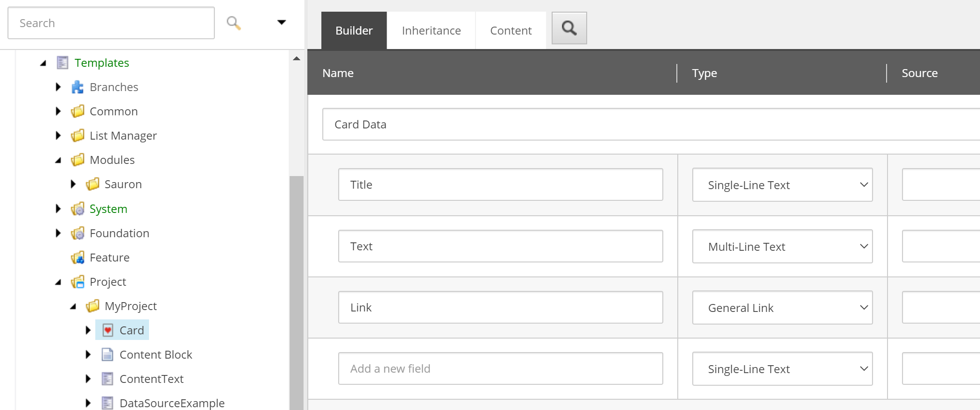Open Type dropdown for Title field
The width and height of the screenshot is (980, 410).
click(782, 185)
